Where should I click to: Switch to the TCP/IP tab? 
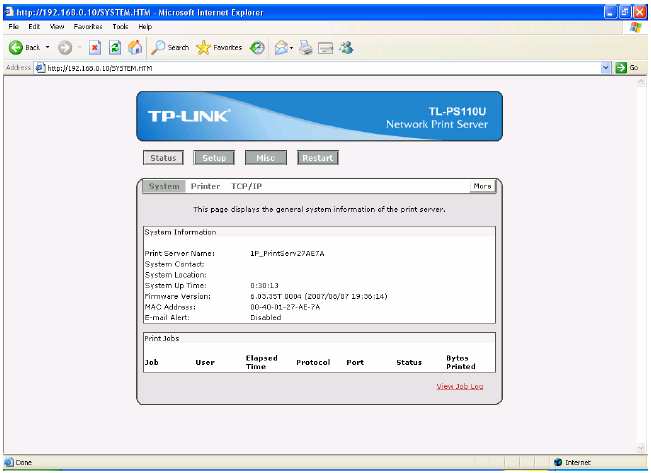click(x=247, y=186)
